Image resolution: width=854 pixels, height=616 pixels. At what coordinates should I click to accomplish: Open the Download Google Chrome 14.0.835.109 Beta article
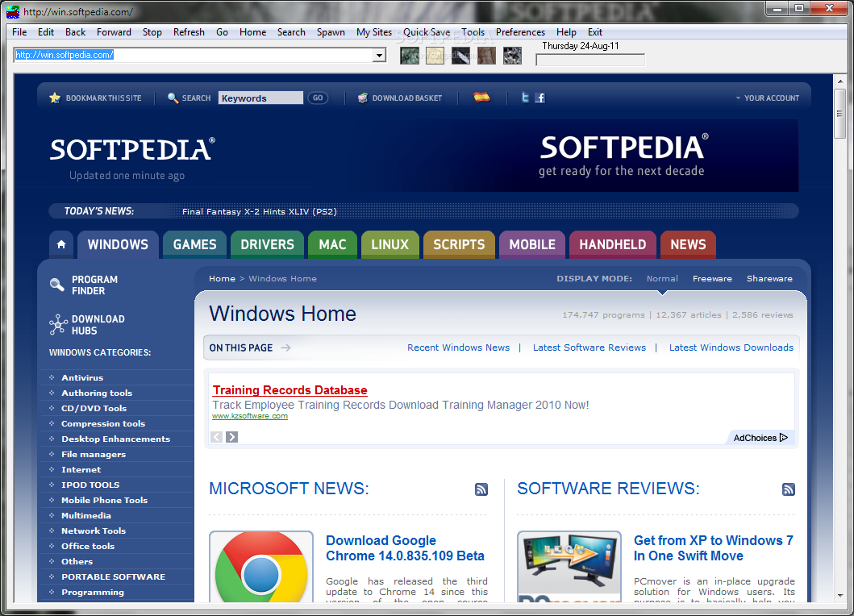click(x=405, y=548)
